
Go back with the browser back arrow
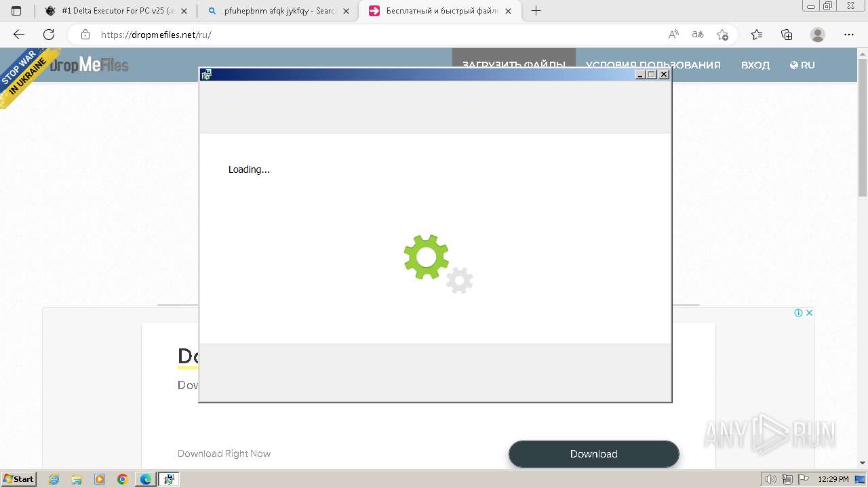click(19, 35)
